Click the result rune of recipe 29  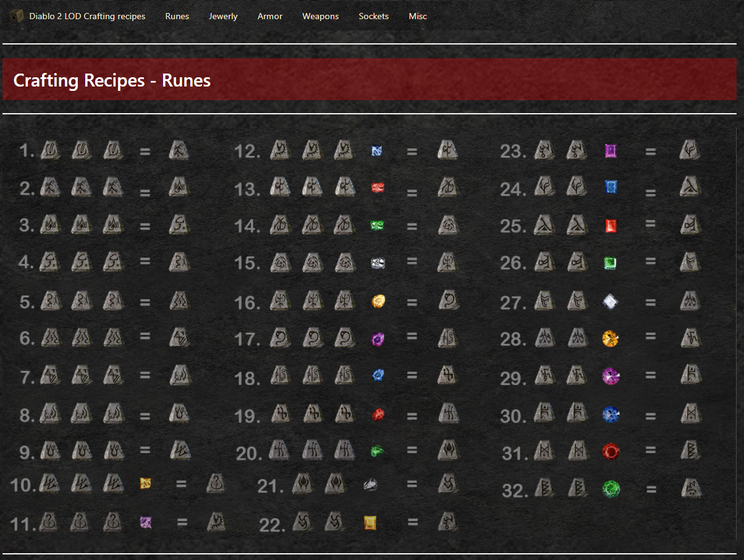(x=690, y=375)
